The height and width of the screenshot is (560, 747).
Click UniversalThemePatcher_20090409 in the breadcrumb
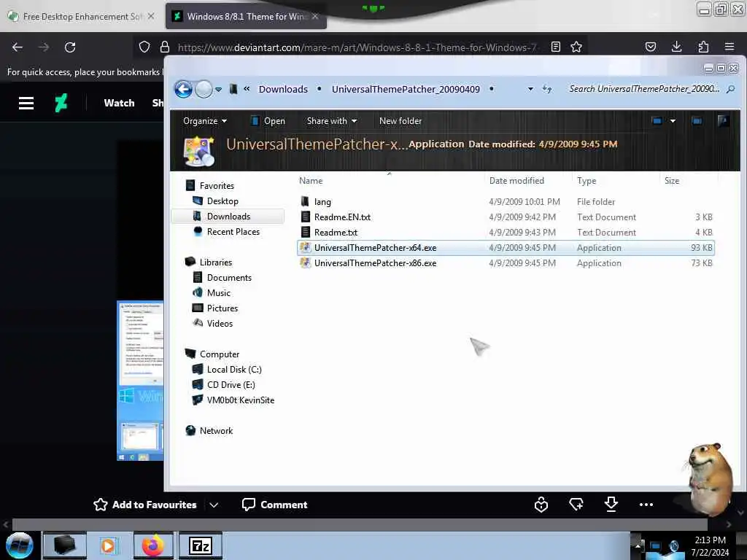406,89
